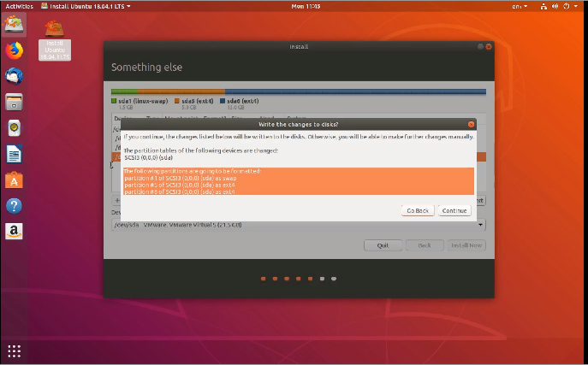Show Applications grid button
This screenshot has width=588, height=365.
[x=15, y=350]
